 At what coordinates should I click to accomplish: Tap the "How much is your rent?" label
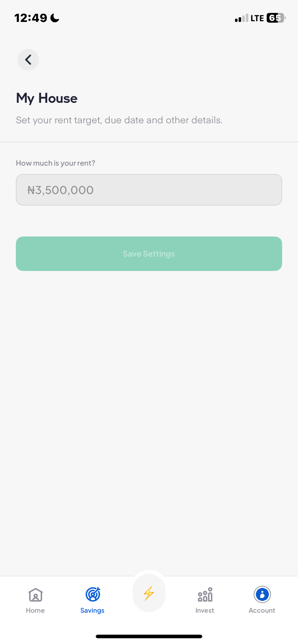55,163
